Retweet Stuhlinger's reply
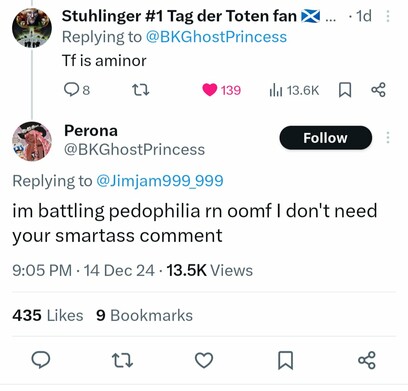Viewport: 408px width, 391px height. (x=141, y=90)
